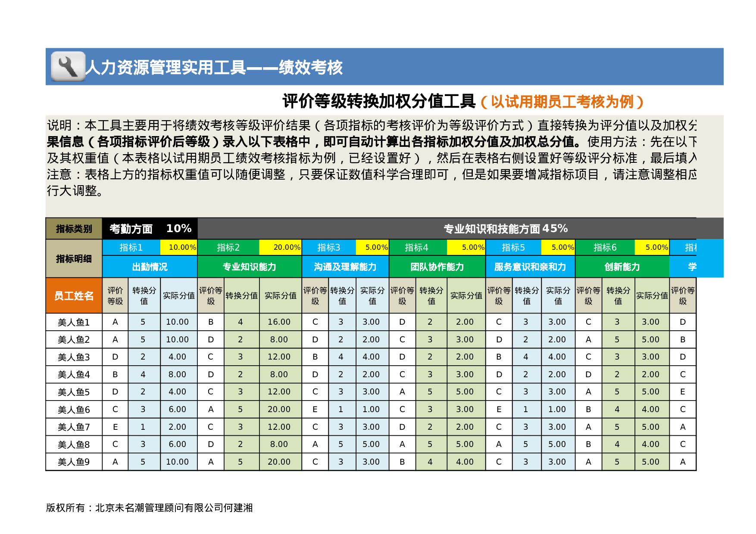
Task: Select the 沟通及理解能力 column header
Action: (345, 267)
